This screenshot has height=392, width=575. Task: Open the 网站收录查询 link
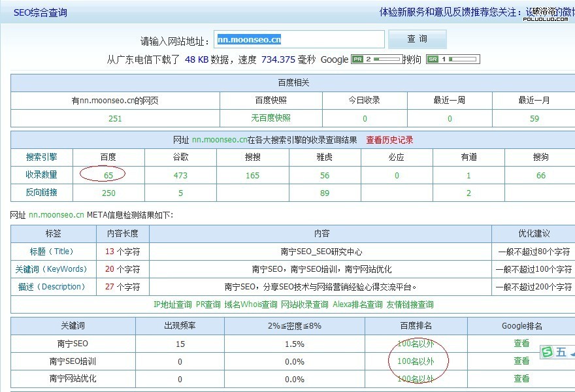pos(304,304)
